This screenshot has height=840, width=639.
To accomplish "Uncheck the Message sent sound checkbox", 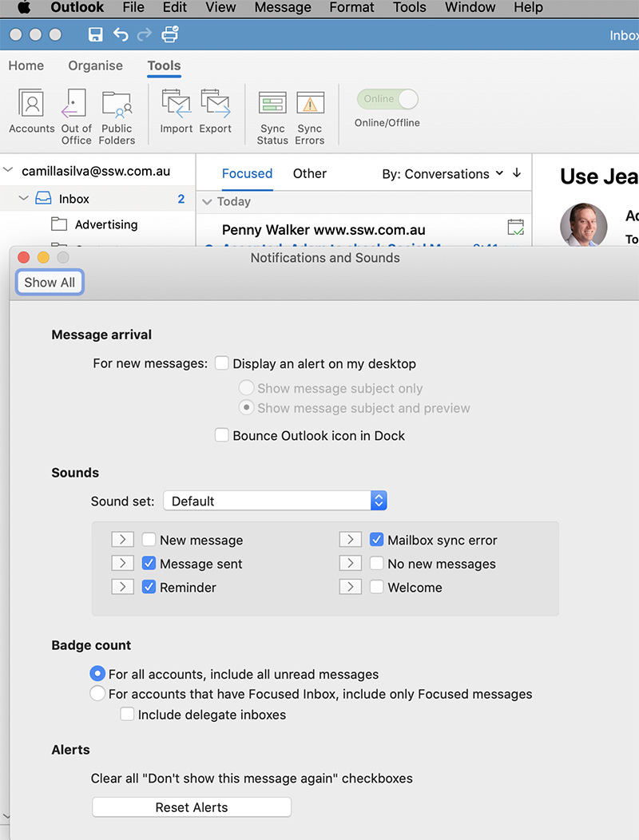I will pos(149,564).
